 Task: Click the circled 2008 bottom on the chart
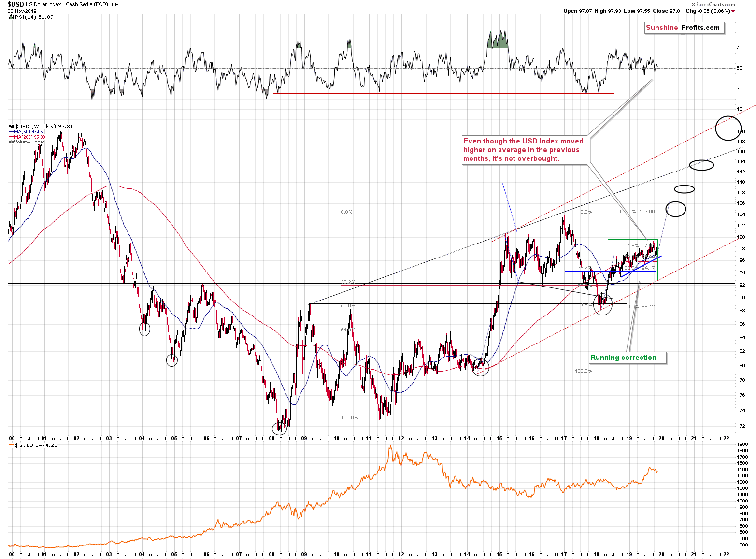click(x=279, y=428)
